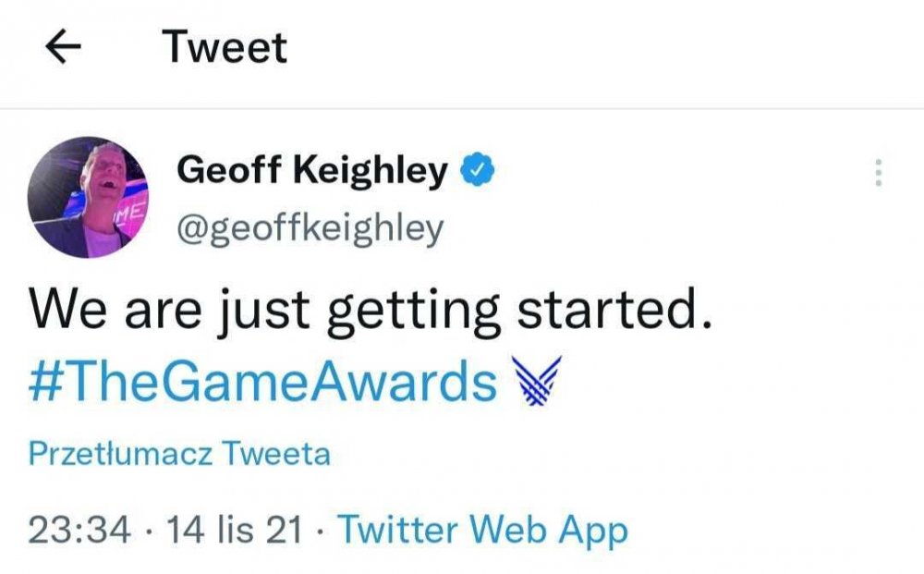The image size is (924, 574).
Task: Translate tweet via Przetłumacz Tweeta
Action: click(179, 455)
